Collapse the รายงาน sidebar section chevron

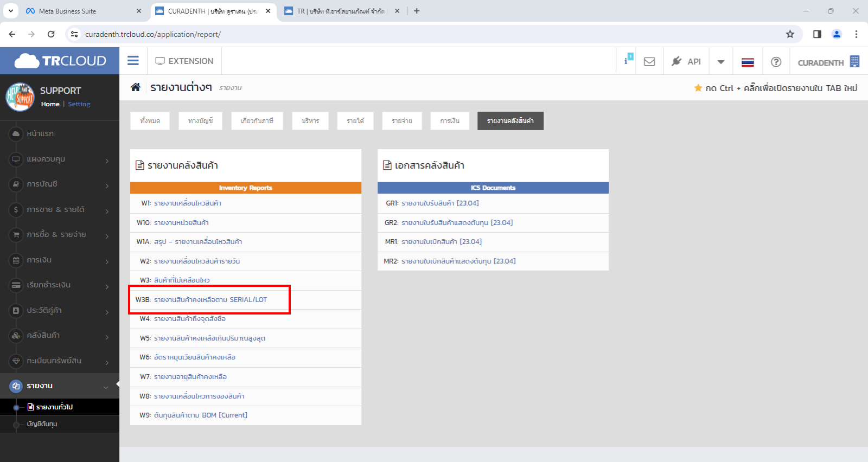(x=106, y=387)
